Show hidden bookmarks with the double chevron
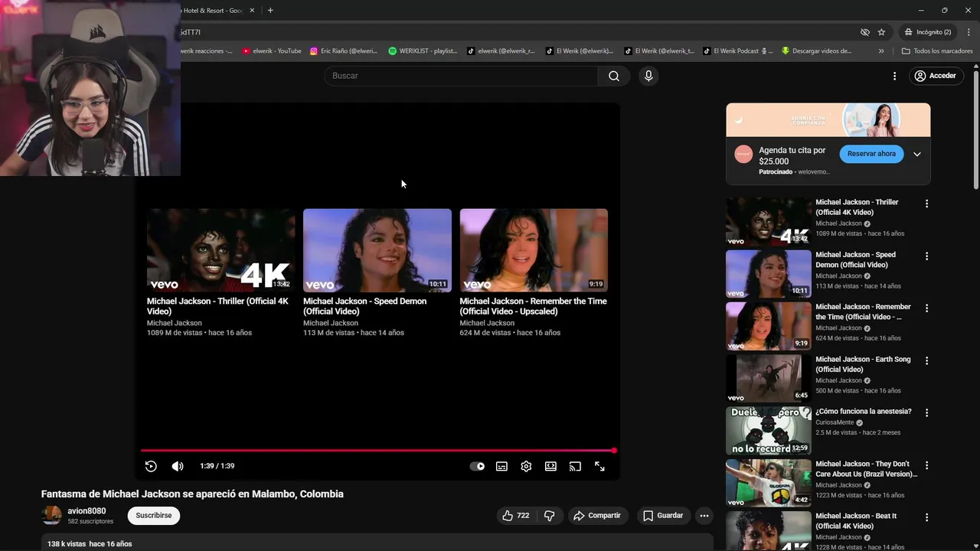This screenshot has width=980, height=551. [881, 51]
